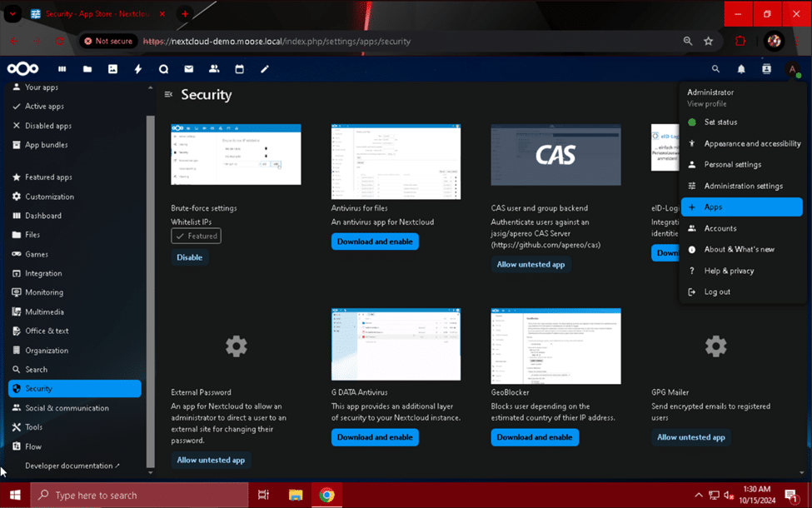The width and height of the screenshot is (812, 508).
Task: Open App bundles in the sidebar
Action: click(x=75, y=145)
